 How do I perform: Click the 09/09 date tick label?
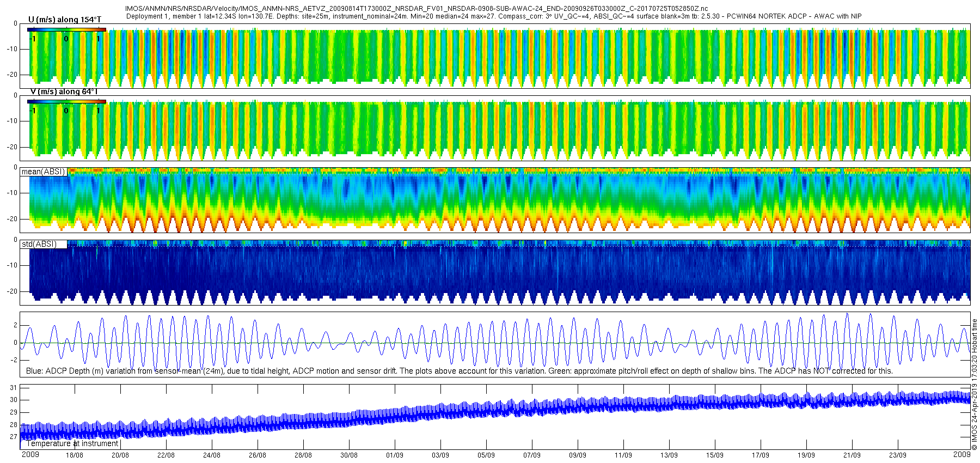click(x=577, y=455)
